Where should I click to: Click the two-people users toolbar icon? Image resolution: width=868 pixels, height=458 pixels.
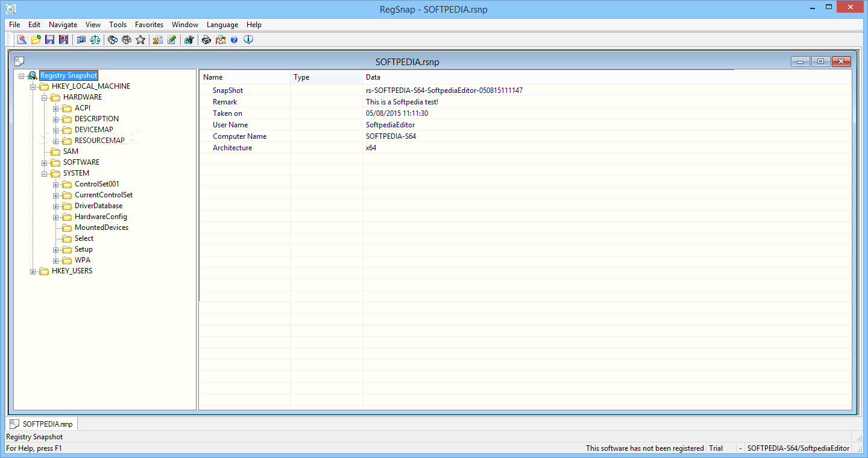tap(220, 40)
